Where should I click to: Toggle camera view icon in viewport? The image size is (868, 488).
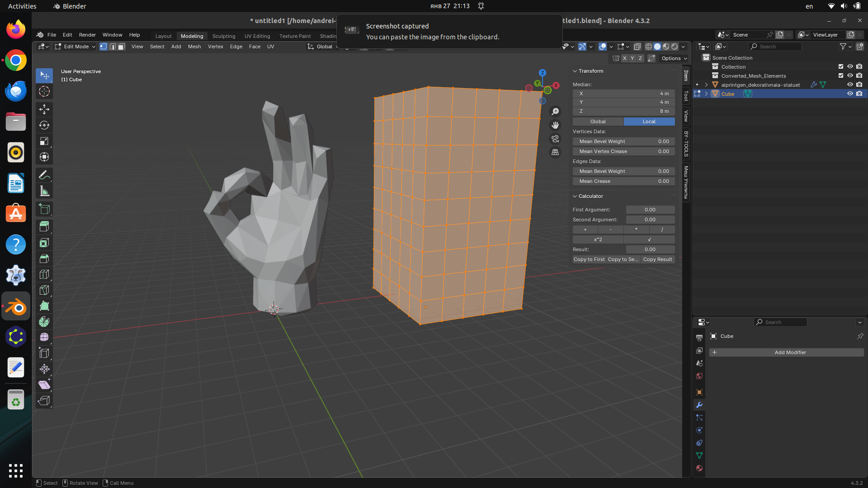click(x=555, y=139)
